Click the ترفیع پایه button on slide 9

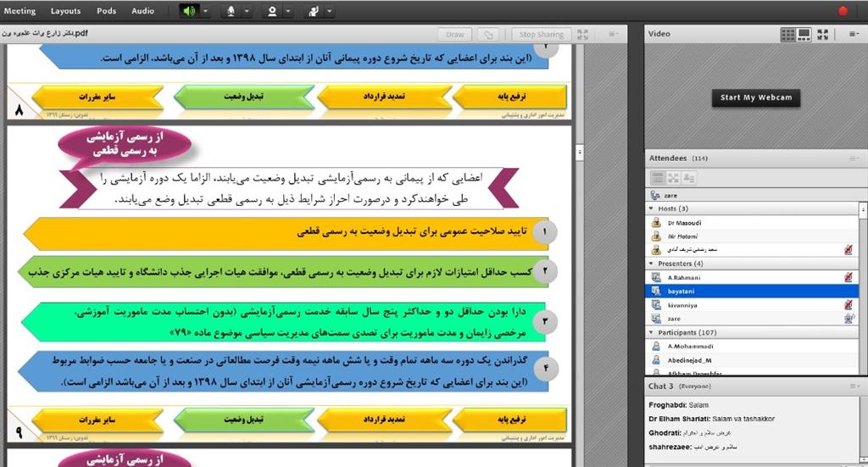tap(511, 420)
